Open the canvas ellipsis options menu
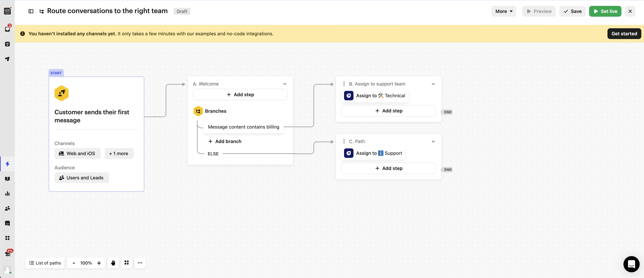This screenshot has height=278, width=644. click(x=140, y=263)
